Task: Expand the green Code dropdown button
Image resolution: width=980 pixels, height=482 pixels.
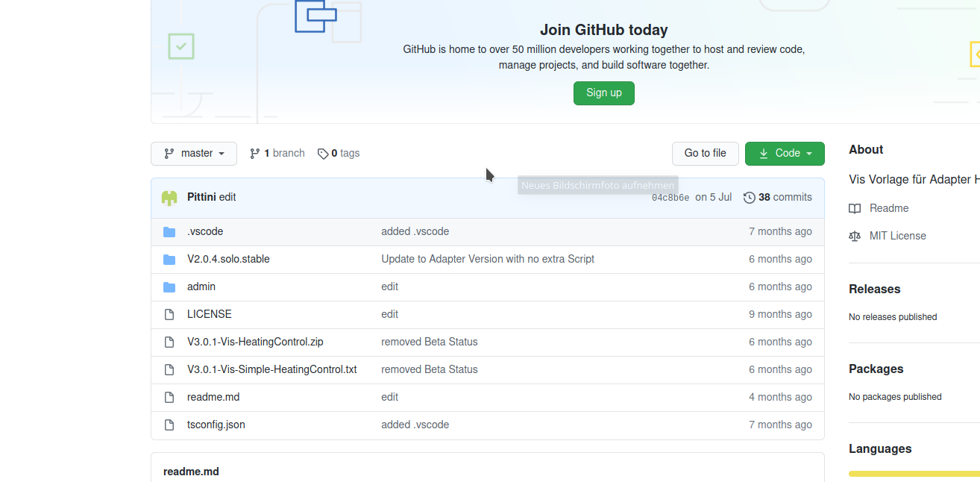Action: [785, 154]
